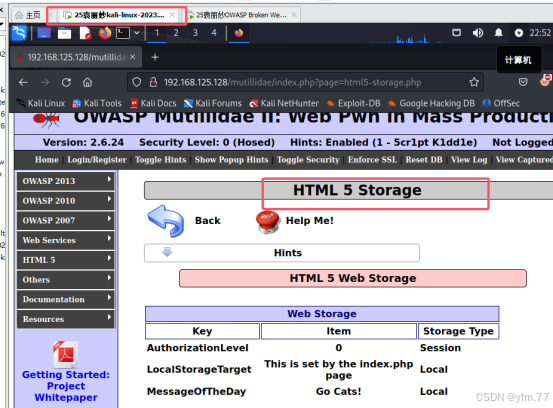Switch to 主页 home tab in VMware
Viewport: 553px width, 408px height.
click(x=29, y=15)
